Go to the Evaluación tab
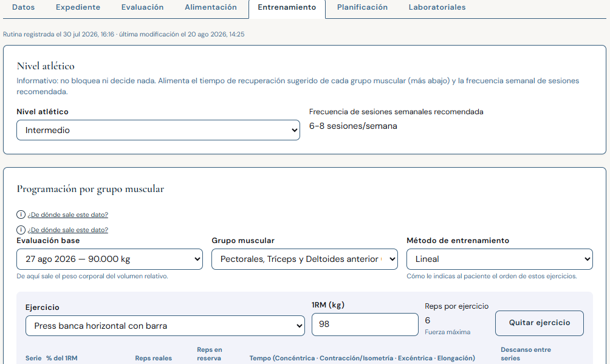610x364 pixels. point(142,7)
